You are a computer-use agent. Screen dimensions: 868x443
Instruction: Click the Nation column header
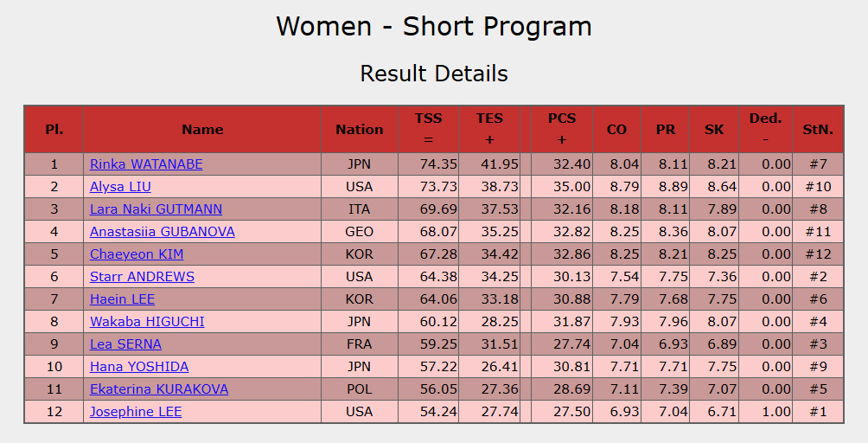click(x=360, y=130)
